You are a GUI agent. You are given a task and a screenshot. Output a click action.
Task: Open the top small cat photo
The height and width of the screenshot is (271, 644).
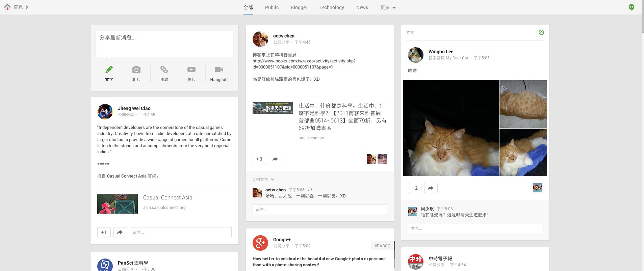[x=523, y=104]
